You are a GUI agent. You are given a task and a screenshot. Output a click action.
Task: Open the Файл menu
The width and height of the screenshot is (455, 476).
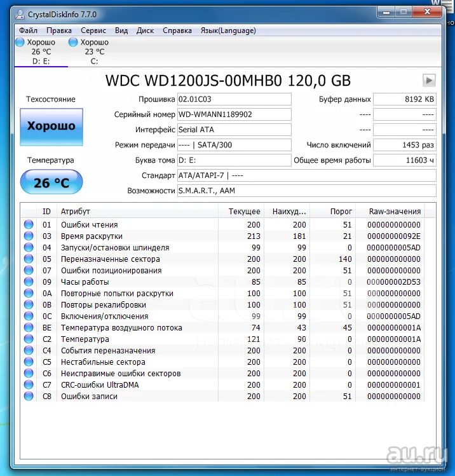click(28, 31)
